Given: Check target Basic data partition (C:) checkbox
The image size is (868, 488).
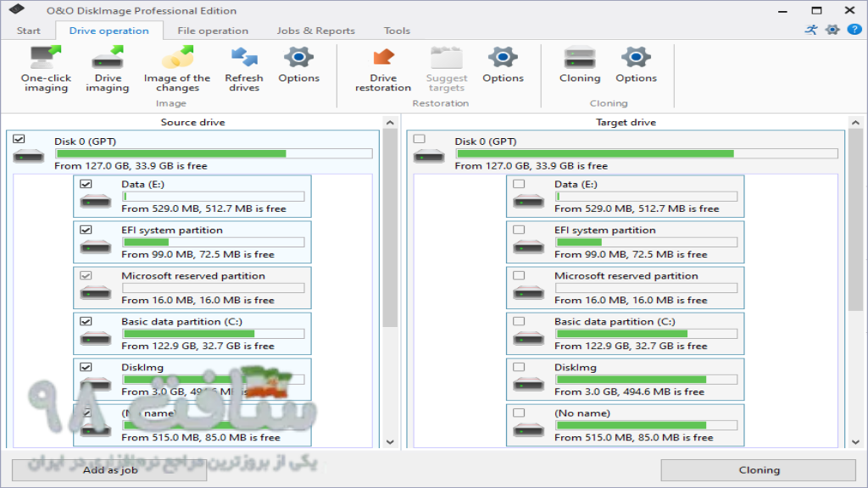Looking at the screenshot, I should pyautogui.click(x=519, y=321).
